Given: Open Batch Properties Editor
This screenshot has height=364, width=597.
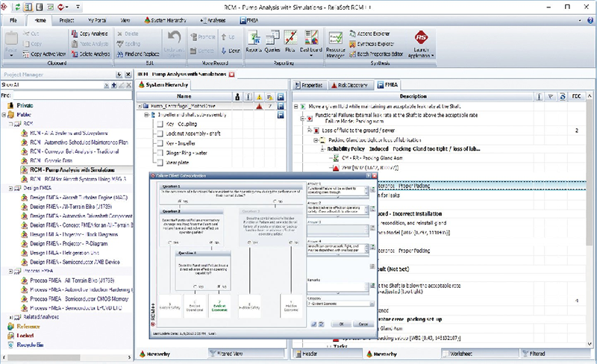Looking at the screenshot, I should click(376, 54).
